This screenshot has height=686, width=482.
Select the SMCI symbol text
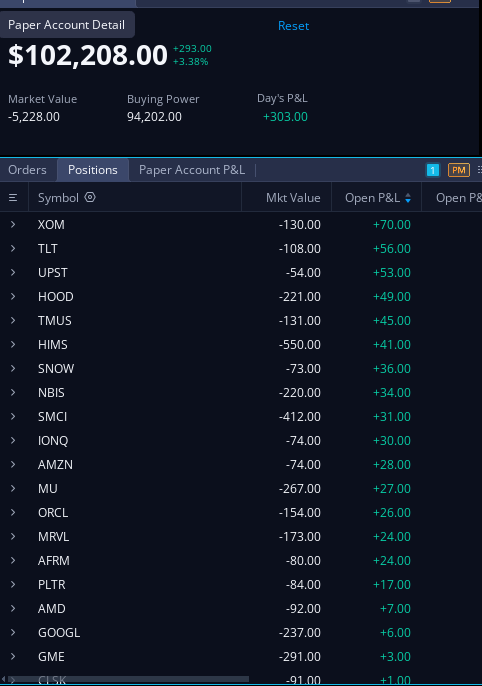click(52, 417)
